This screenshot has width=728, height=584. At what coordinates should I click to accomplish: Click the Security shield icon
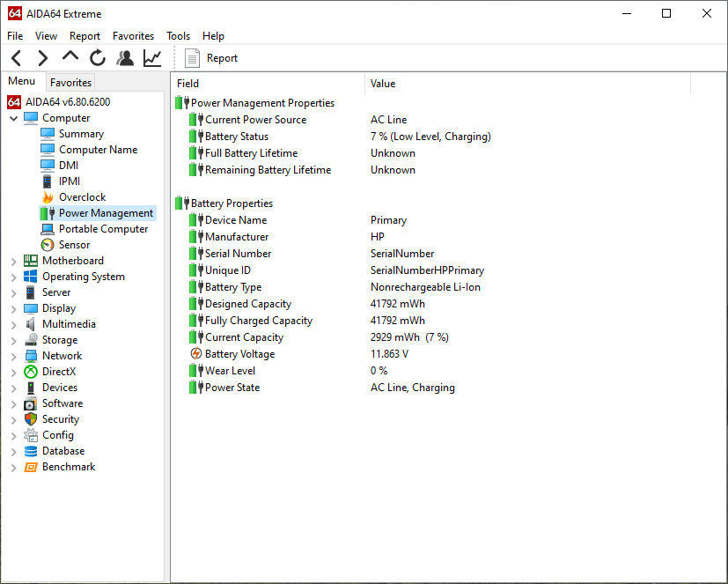[x=31, y=419]
